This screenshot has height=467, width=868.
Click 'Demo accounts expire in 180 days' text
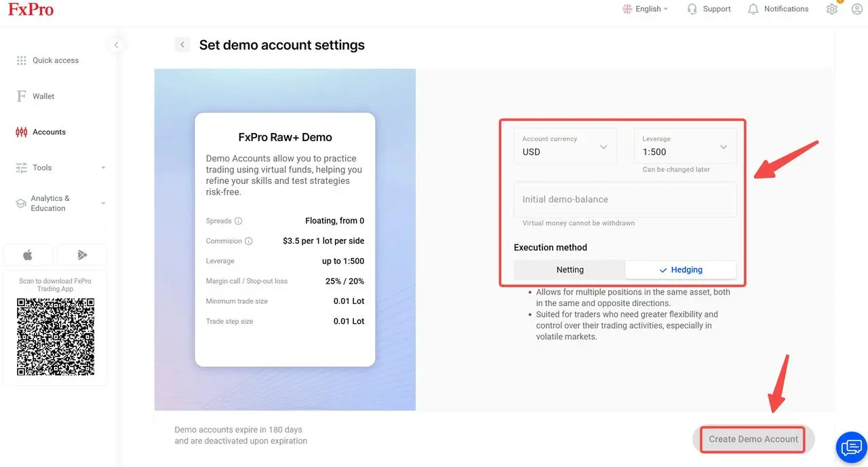coord(238,430)
